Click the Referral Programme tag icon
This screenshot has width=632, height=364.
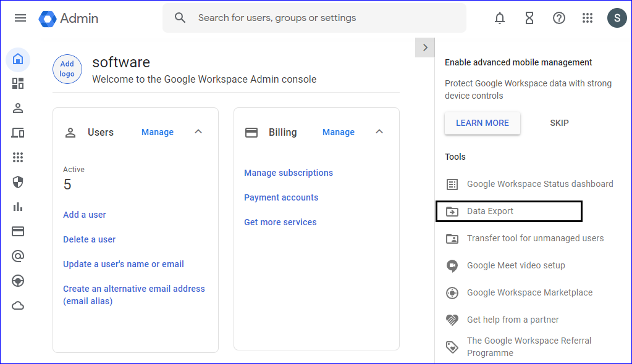click(452, 347)
